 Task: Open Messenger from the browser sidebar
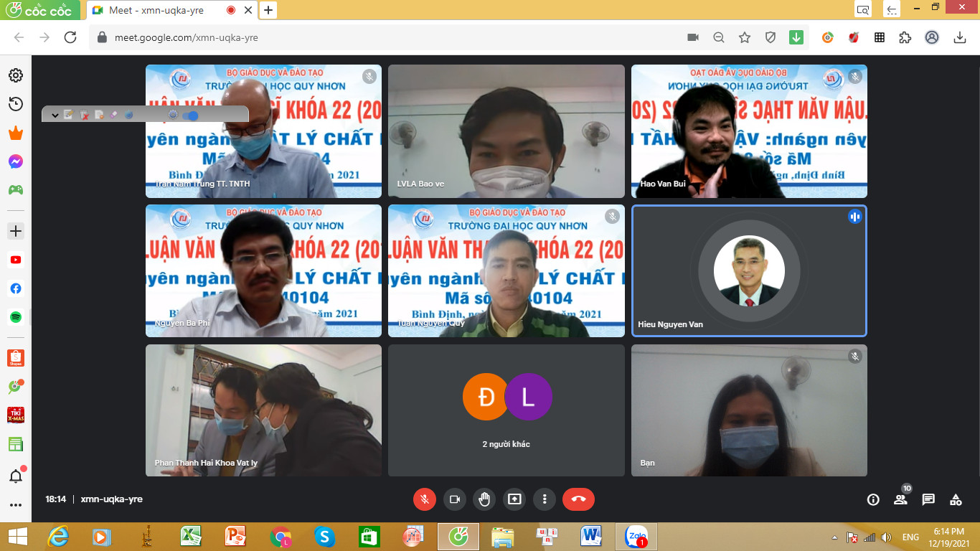pyautogui.click(x=15, y=162)
